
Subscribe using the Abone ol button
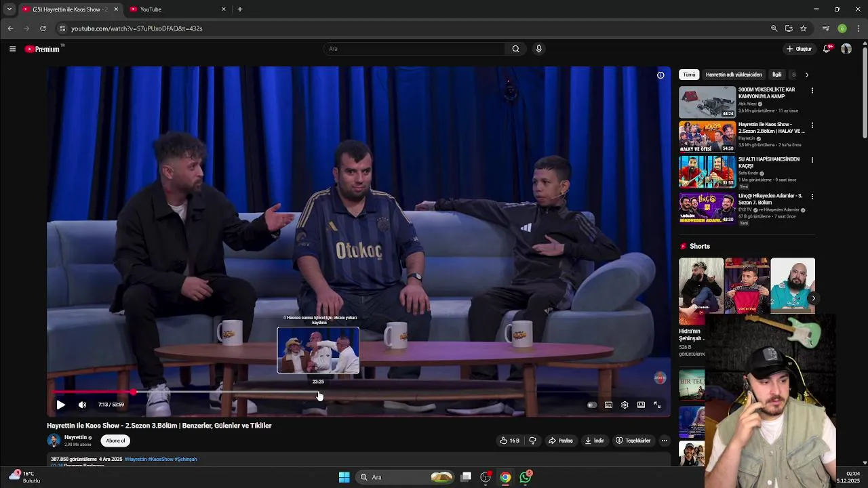tap(115, 441)
